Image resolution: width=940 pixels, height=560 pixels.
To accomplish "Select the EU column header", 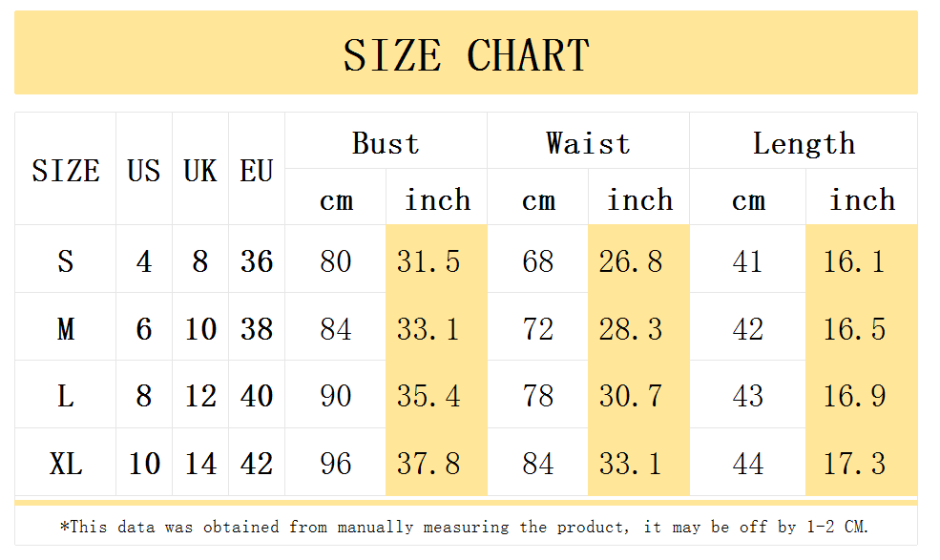I will click(257, 169).
